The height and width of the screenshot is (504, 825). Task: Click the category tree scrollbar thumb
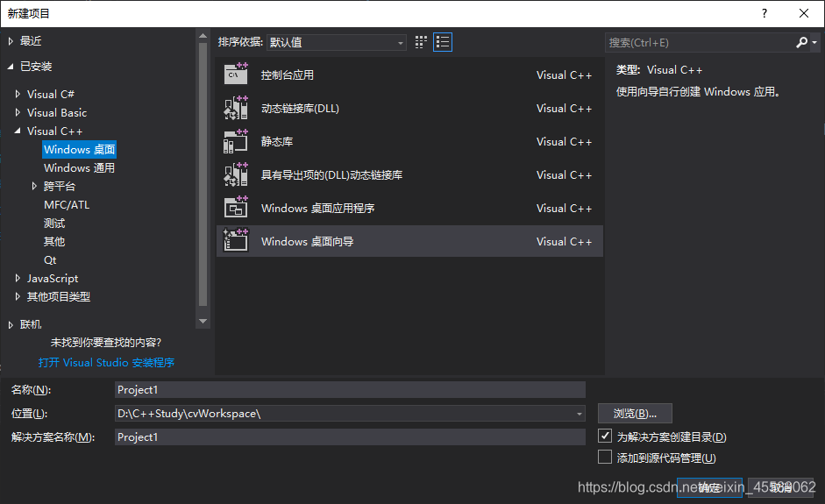203,174
